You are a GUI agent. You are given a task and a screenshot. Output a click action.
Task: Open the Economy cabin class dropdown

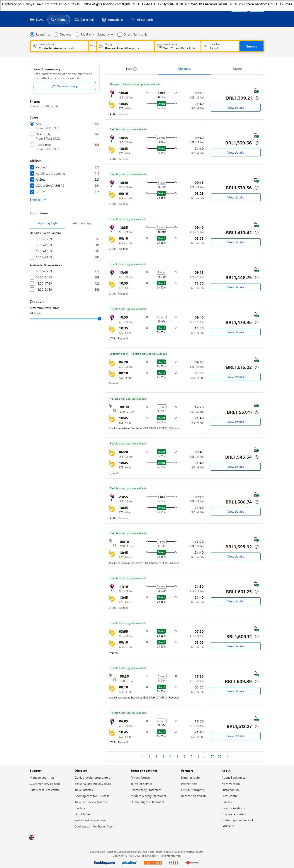(105, 34)
